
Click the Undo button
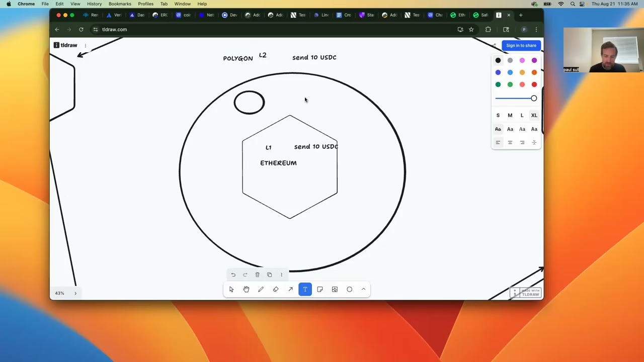pos(233,275)
